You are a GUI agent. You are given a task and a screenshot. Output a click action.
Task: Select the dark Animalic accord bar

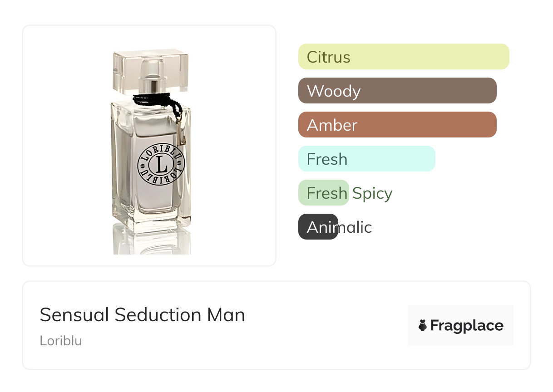318,227
